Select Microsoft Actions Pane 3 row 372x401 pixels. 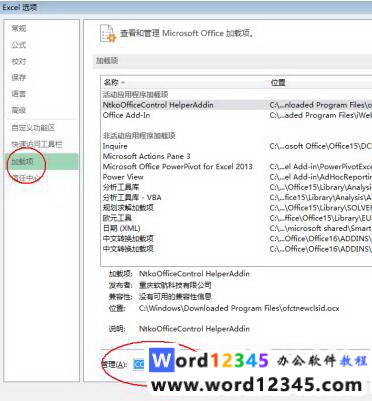[x=236, y=156]
